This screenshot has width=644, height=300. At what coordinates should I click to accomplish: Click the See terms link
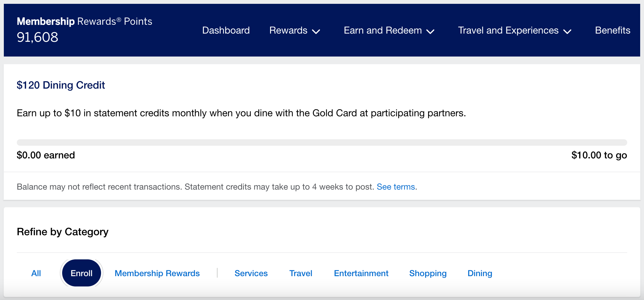(x=396, y=187)
